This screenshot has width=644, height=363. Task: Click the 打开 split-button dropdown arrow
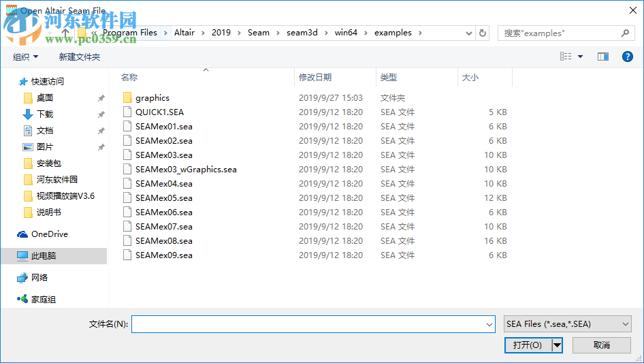click(557, 345)
